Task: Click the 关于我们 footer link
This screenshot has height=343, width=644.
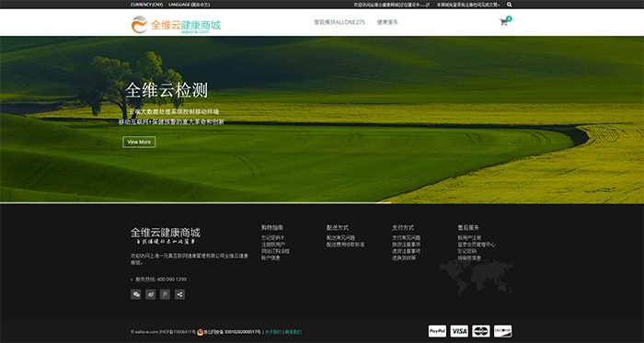Action: pyautogui.click(x=273, y=332)
